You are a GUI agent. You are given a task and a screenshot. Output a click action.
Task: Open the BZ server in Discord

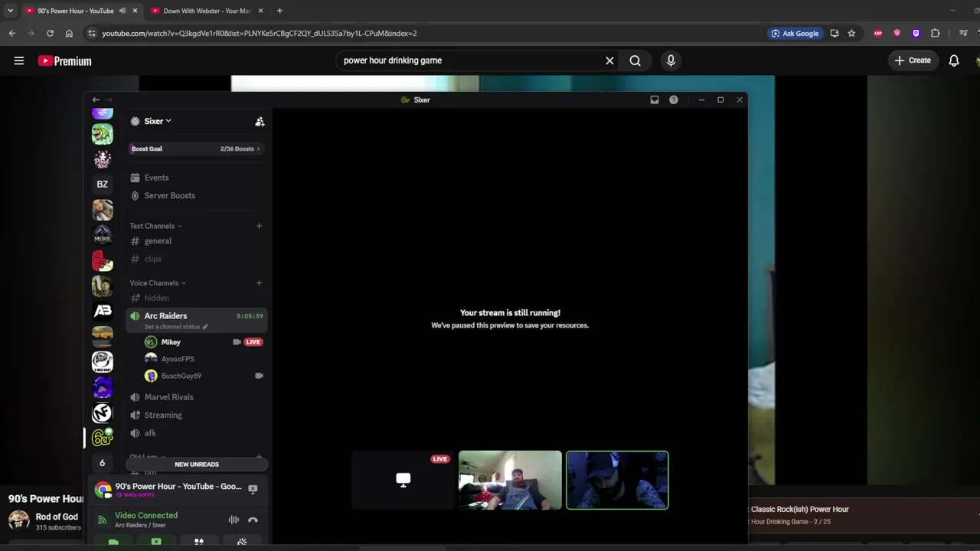coord(102,184)
